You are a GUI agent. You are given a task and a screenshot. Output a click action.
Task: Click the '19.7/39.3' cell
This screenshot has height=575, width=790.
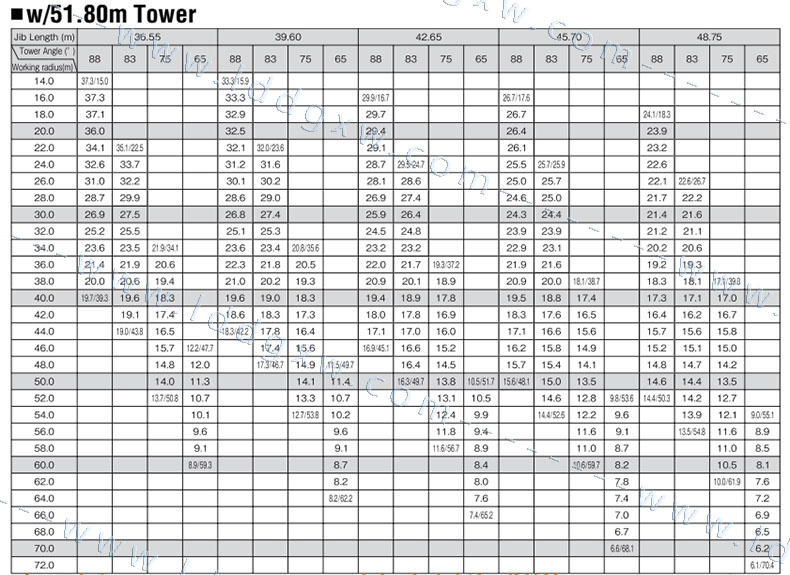coord(95,298)
